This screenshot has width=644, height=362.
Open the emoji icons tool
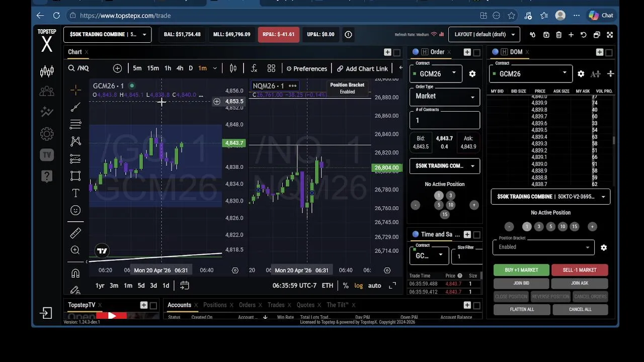[x=75, y=210]
